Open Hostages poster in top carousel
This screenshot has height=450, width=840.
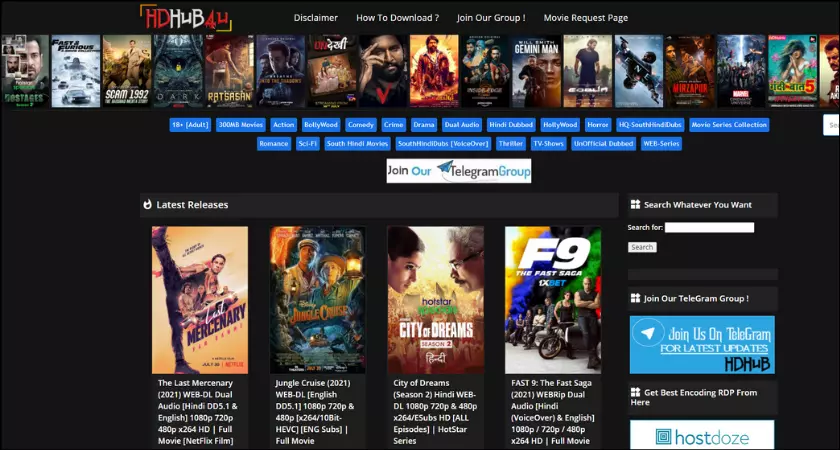tap(25, 71)
